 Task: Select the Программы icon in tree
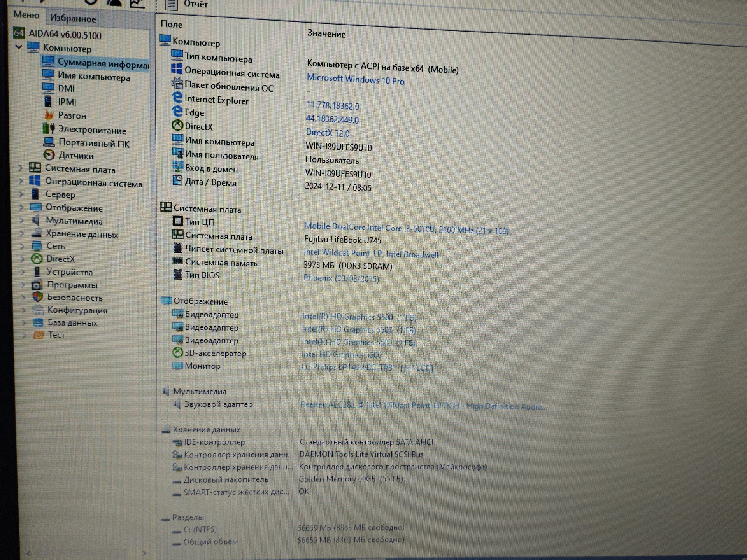coord(37,285)
